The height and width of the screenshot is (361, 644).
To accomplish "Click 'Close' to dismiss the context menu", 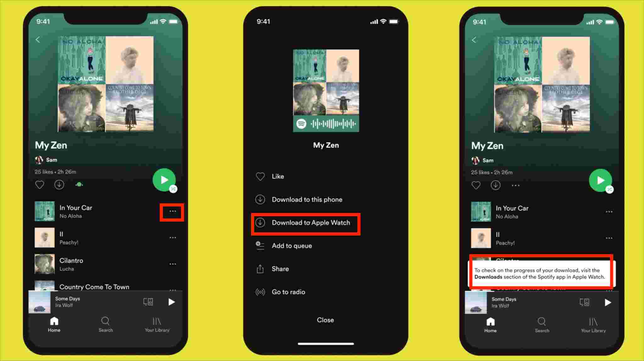I will [x=325, y=320].
